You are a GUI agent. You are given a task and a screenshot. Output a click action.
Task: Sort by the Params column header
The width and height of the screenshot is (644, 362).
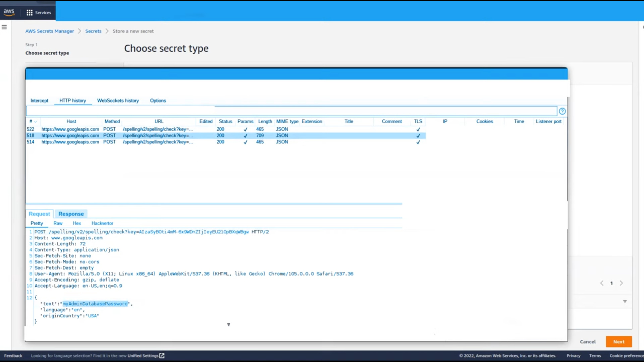(x=245, y=121)
